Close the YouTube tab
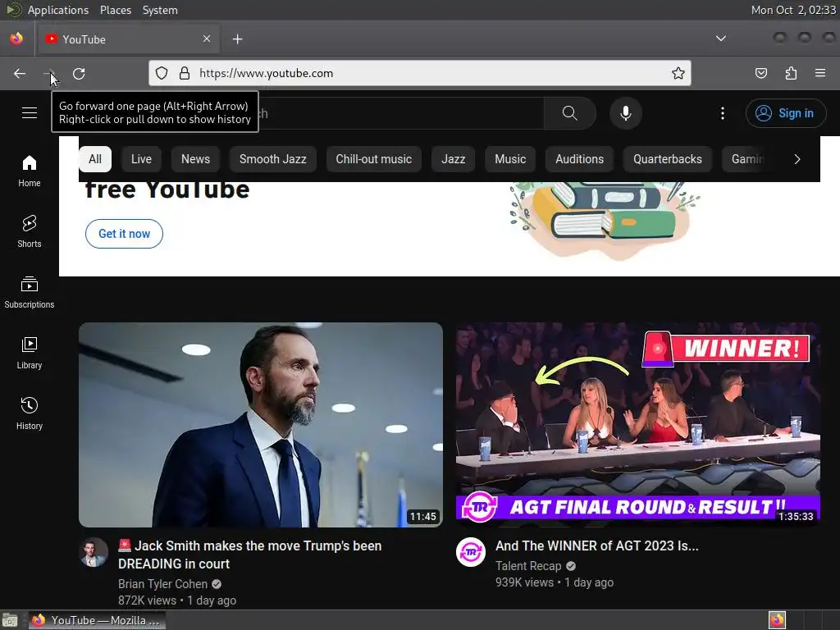Screen dimensions: 840x630 (207, 39)
